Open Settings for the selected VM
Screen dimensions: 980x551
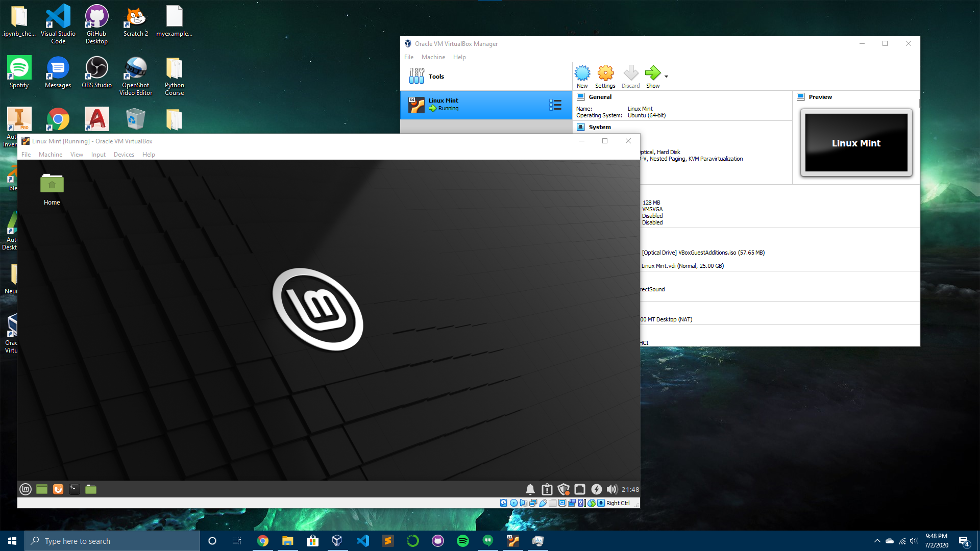[605, 77]
